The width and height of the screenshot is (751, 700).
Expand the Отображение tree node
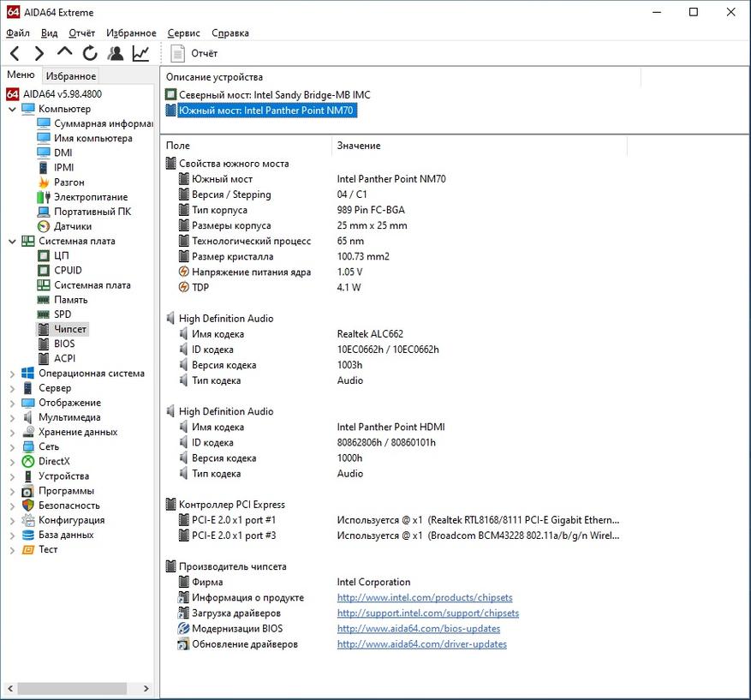pyautogui.click(x=13, y=403)
